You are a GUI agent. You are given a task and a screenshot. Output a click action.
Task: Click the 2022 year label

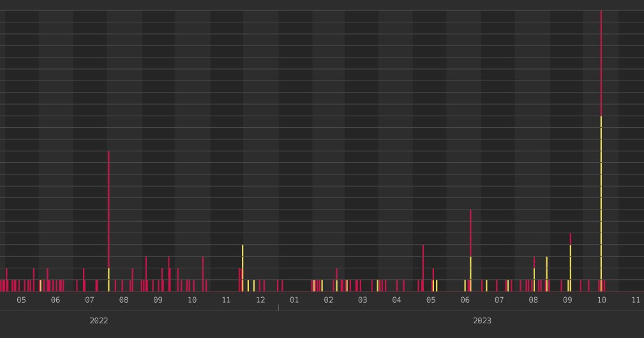98,321
